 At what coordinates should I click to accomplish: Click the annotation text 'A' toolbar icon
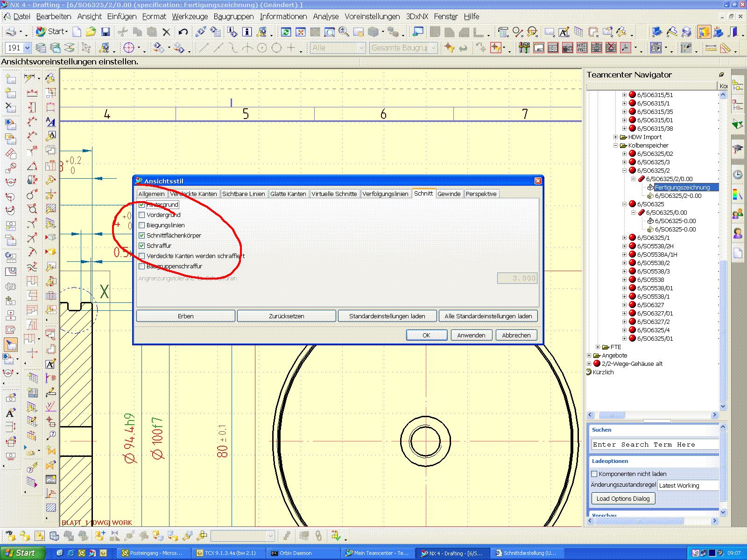point(564,32)
